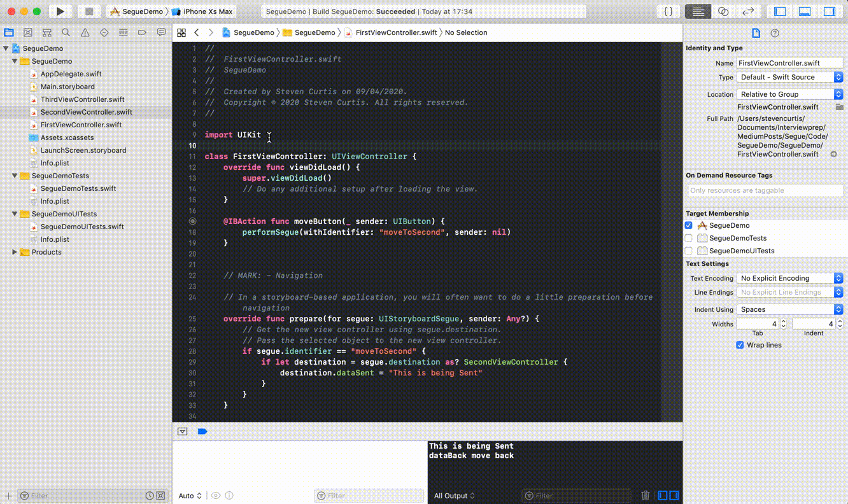
Task: Open the All Output console dropdown
Action: click(454, 496)
